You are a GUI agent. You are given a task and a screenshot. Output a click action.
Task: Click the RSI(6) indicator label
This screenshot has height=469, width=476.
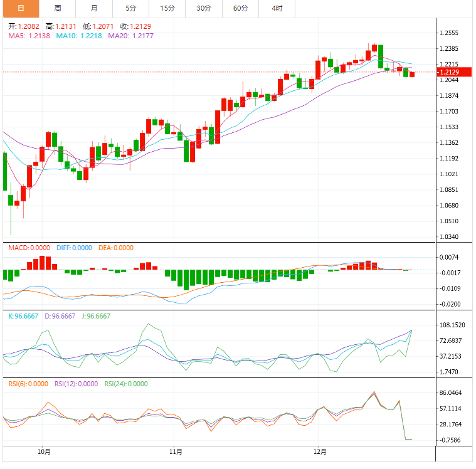(x=29, y=384)
